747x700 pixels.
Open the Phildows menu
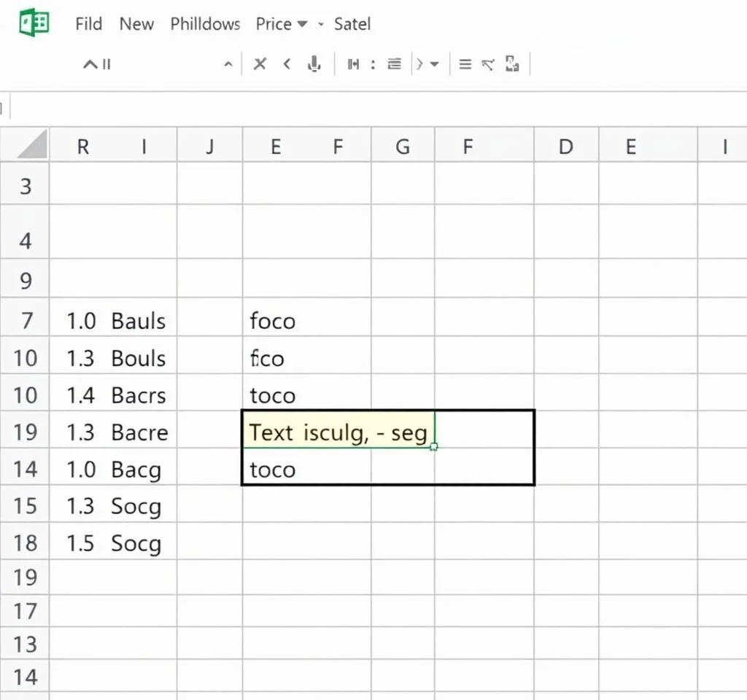pos(205,24)
